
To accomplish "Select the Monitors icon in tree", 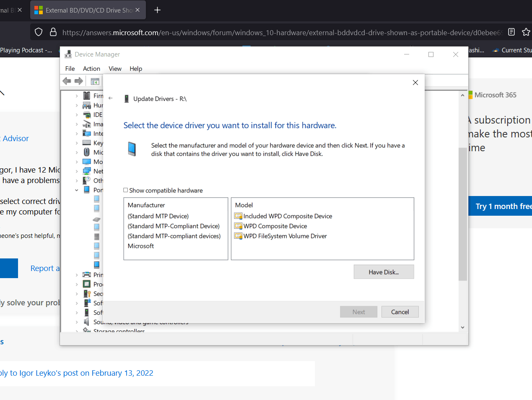I will coord(87,162).
